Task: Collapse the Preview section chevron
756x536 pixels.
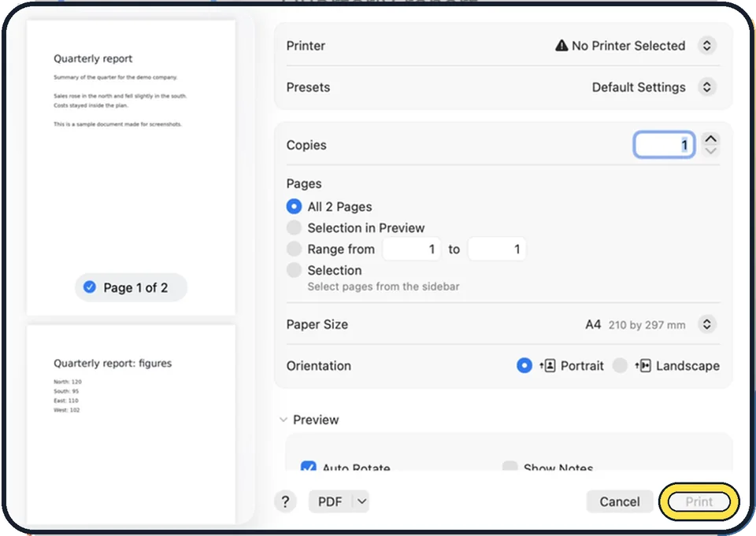Action: point(283,420)
